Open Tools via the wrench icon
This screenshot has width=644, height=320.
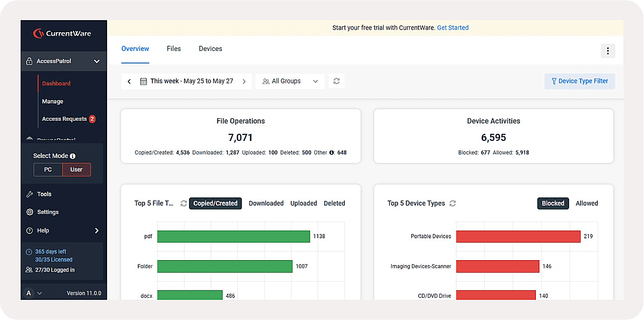click(x=30, y=194)
